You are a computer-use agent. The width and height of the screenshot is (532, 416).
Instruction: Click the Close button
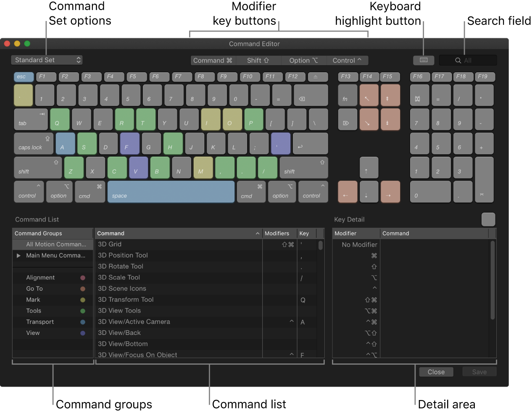pos(436,371)
